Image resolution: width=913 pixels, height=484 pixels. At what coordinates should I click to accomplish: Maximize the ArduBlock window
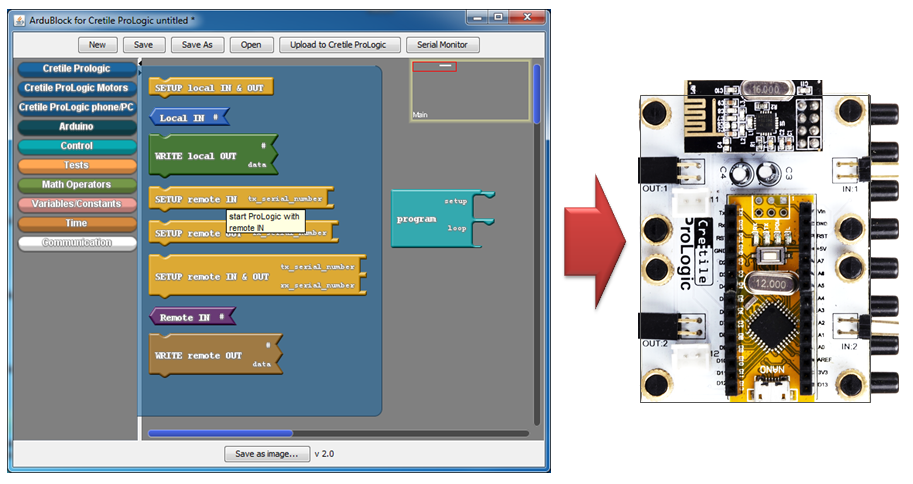498,17
